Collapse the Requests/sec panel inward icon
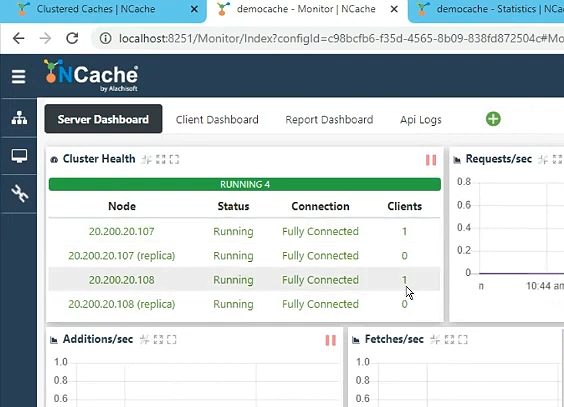This screenshot has width=564, height=407. coord(543,159)
